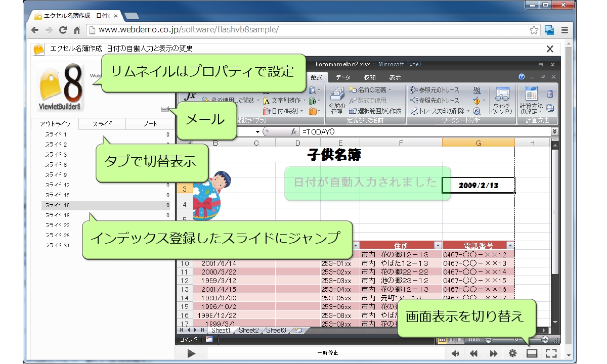The width and height of the screenshot is (607, 364).
Task: Open the 電話番号 column filter dropdown
Action: click(510, 245)
